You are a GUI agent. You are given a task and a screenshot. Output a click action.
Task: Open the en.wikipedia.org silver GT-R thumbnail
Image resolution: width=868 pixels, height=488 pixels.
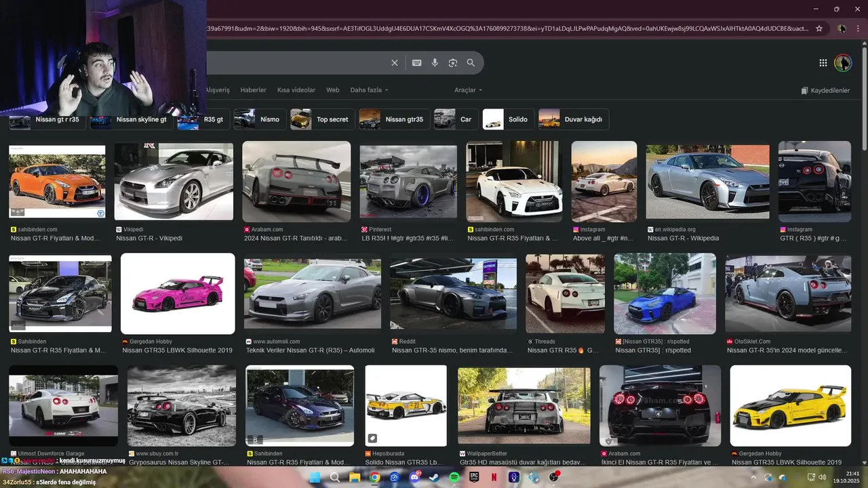point(707,181)
